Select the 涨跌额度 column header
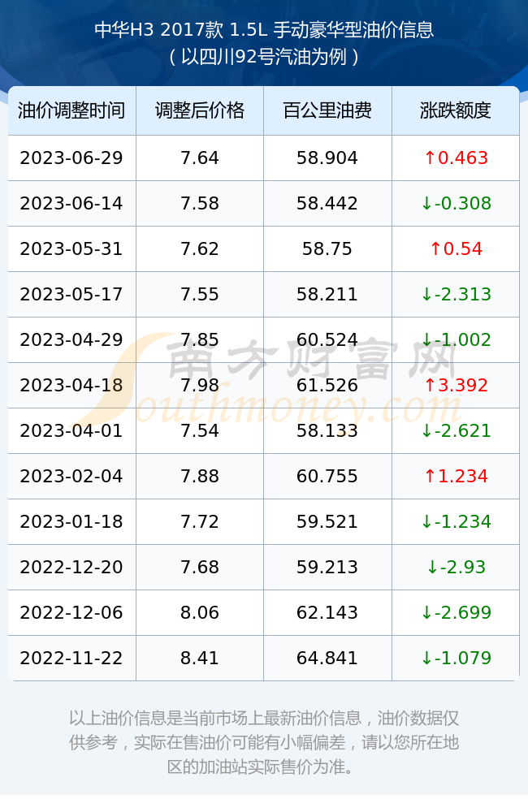The width and height of the screenshot is (528, 812). click(456, 110)
